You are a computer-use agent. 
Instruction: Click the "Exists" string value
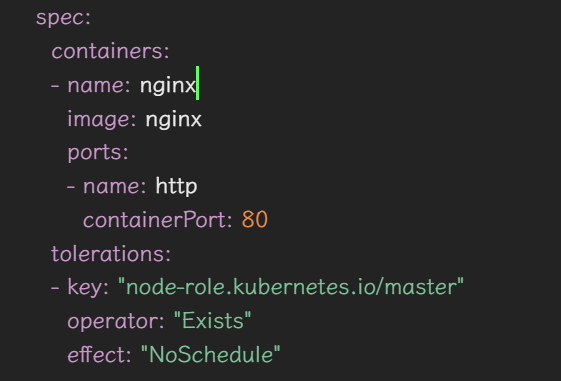(213, 321)
